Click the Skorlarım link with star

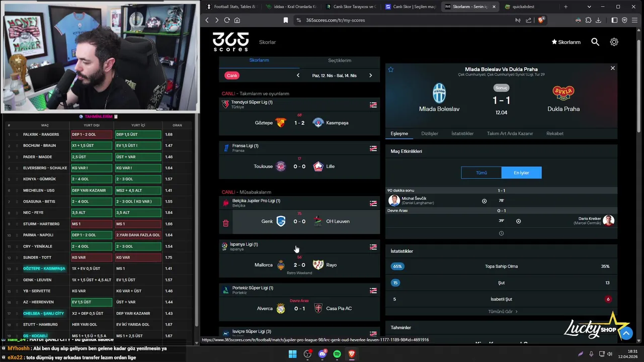[x=566, y=42]
